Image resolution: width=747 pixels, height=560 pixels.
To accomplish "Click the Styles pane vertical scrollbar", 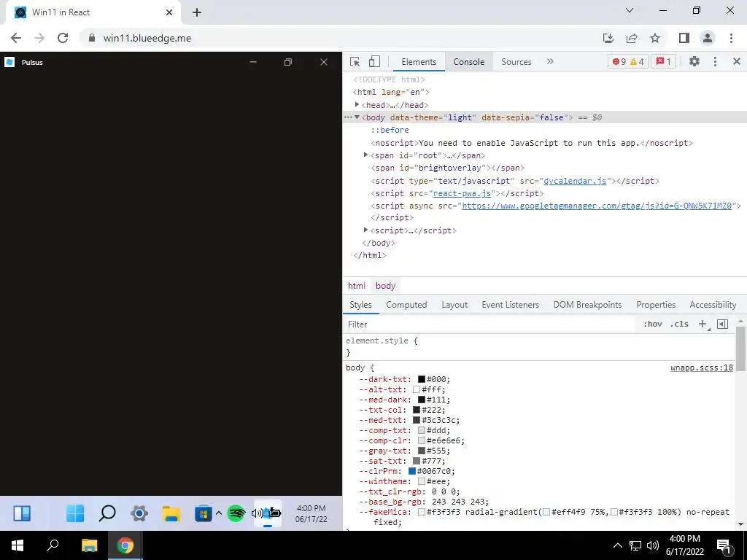I will click(740, 349).
